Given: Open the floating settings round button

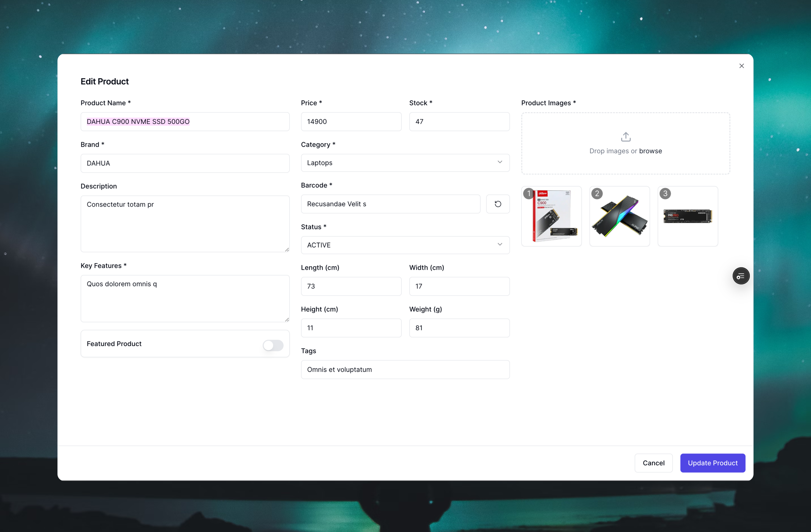Looking at the screenshot, I should pyautogui.click(x=741, y=276).
